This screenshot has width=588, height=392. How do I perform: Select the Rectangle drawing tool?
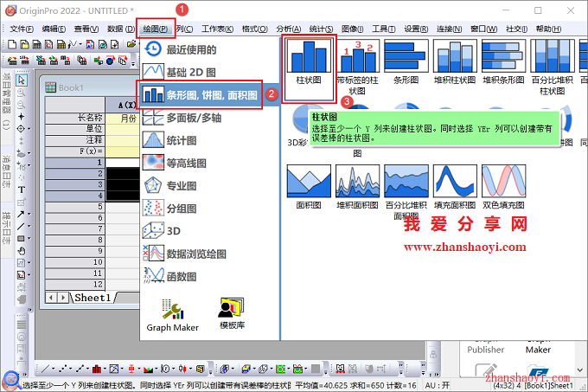pyautogui.click(x=21, y=239)
